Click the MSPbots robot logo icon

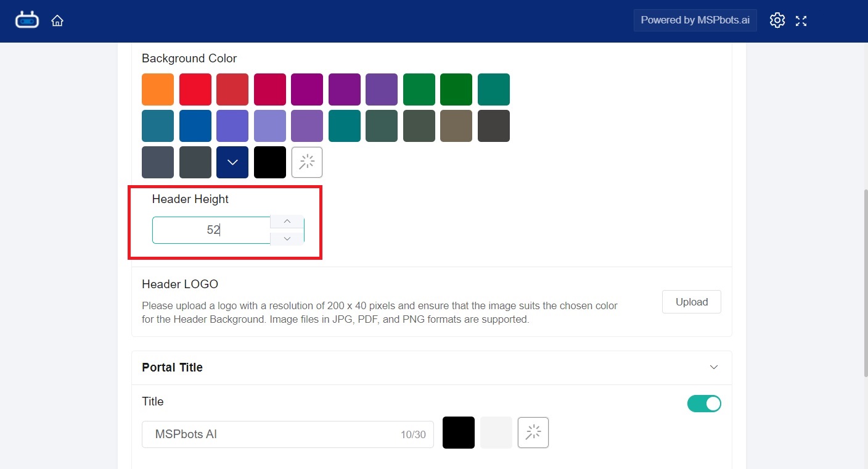[27, 19]
